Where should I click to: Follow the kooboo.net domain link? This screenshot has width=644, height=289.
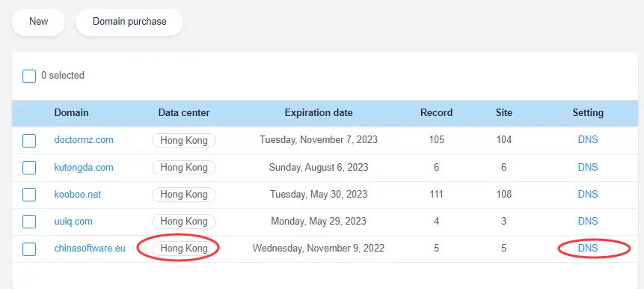[x=78, y=195]
